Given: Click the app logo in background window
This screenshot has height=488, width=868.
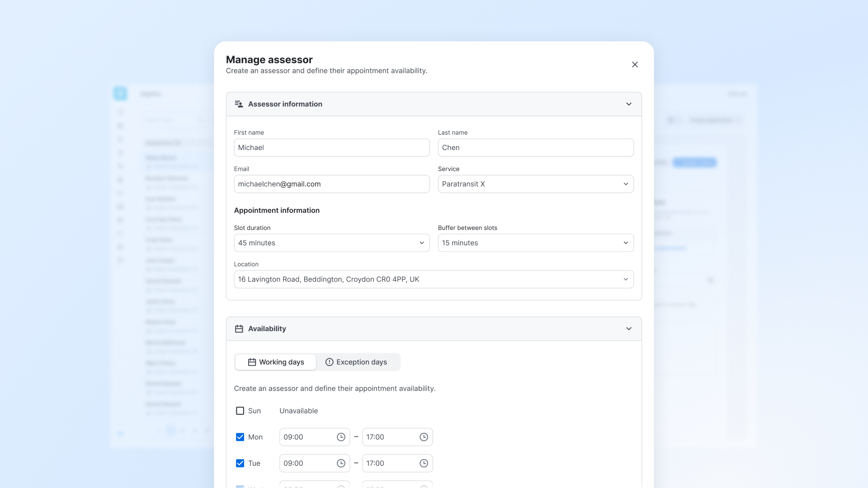Looking at the screenshot, I should (120, 94).
